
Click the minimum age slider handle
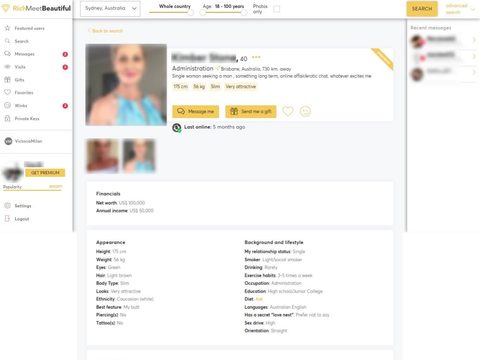click(x=203, y=13)
